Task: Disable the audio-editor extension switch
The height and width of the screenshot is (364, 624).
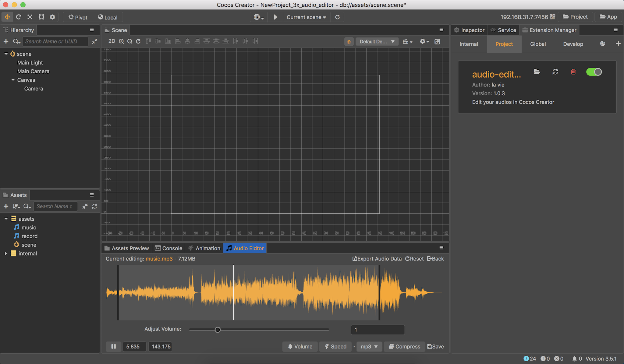Action: [594, 72]
